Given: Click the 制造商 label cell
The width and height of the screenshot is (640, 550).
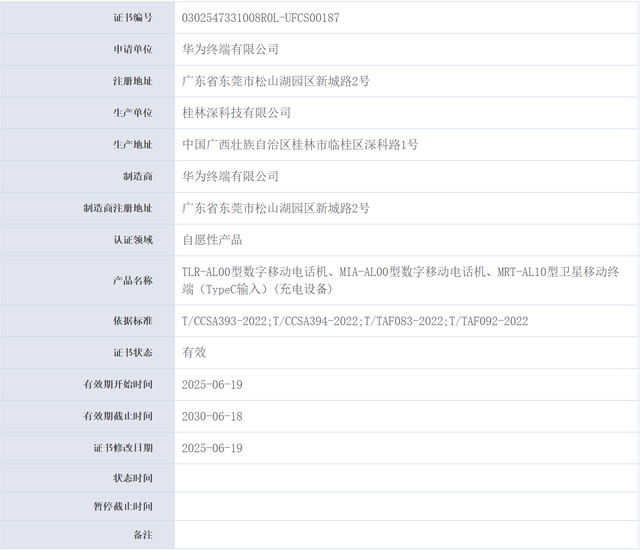Looking at the screenshot, I should tap(87, 177).
